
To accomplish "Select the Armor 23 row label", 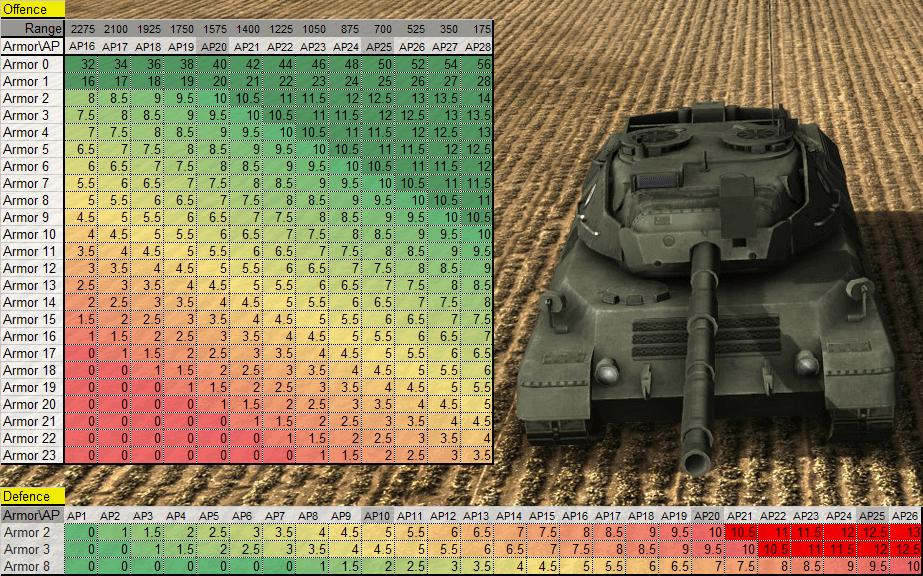I will [32, 455].
